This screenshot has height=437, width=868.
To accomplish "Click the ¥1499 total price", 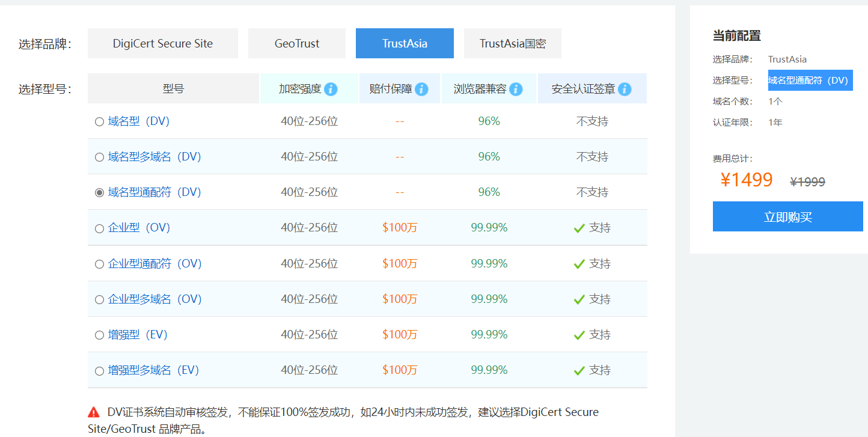I will coord(747,180).
